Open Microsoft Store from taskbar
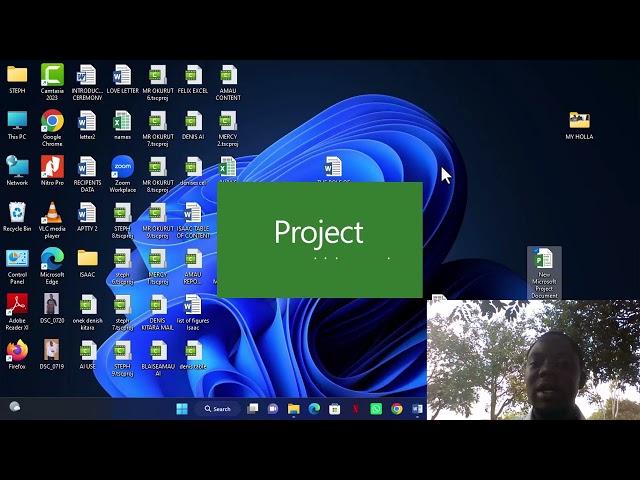The image size is (640, 480). pyautogui.click(x=335, y=409)
